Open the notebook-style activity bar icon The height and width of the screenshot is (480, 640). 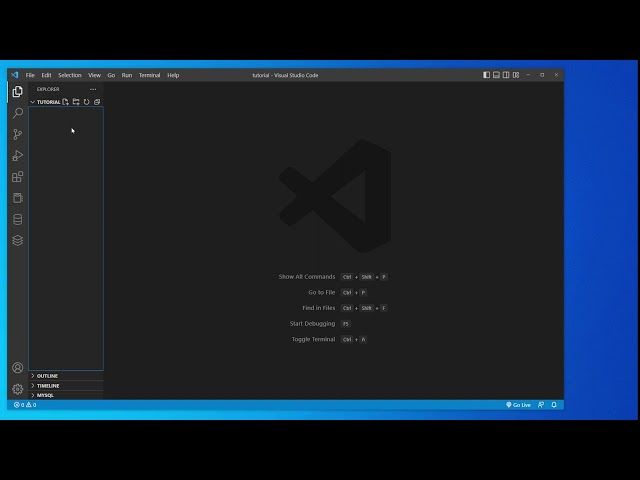click(18, 198)
